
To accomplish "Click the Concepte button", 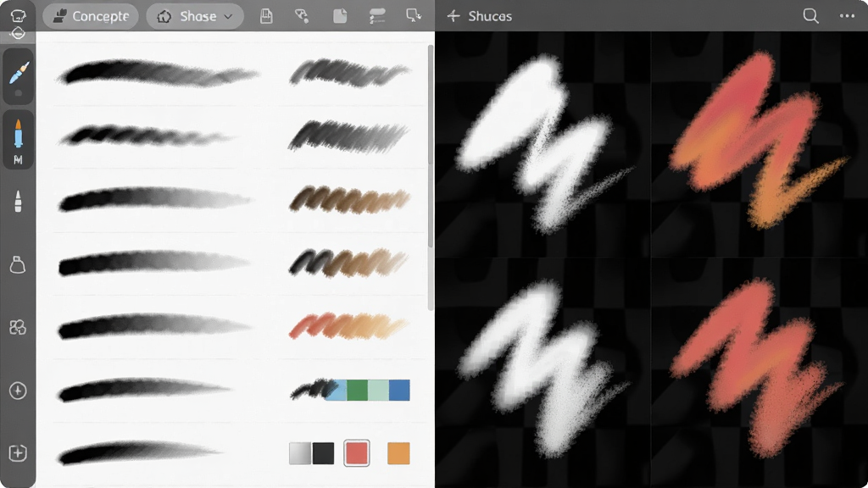I will [91, 16].
